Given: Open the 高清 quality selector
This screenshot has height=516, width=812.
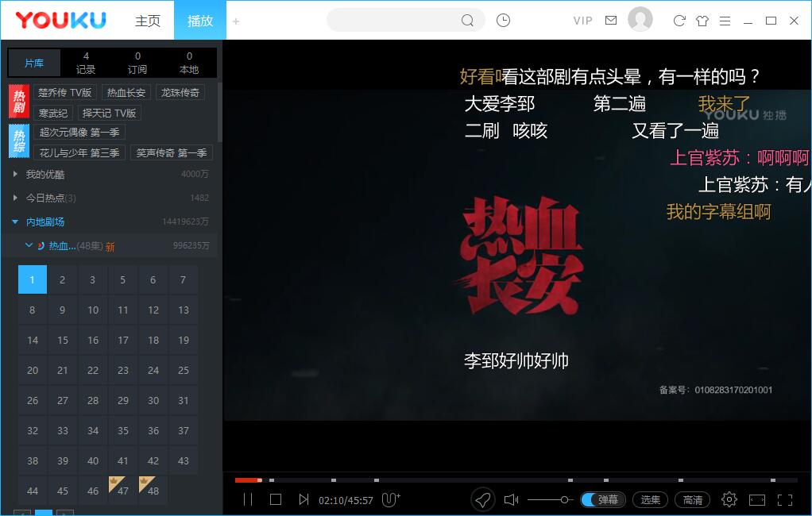Looking at the screenshot, I should pyautogui.click(x=692, y=499).
